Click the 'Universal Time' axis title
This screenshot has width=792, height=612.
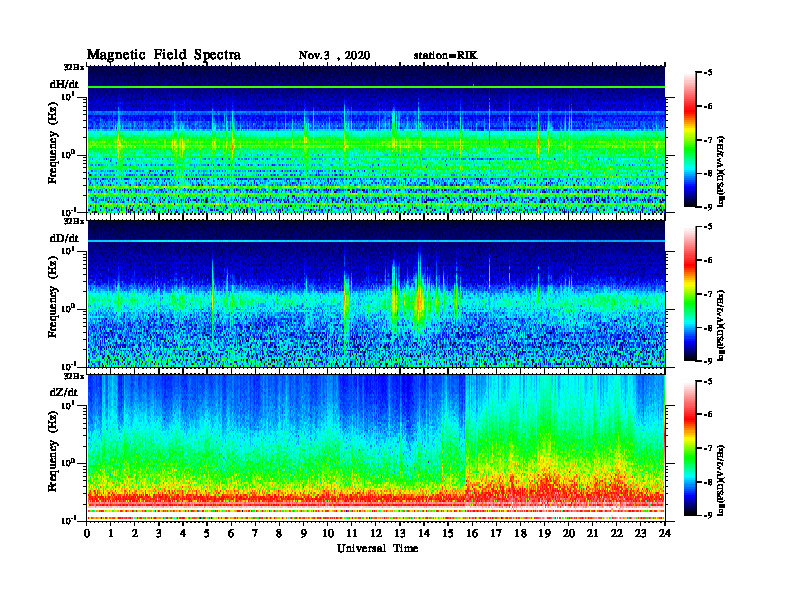(x=377, y=548)
